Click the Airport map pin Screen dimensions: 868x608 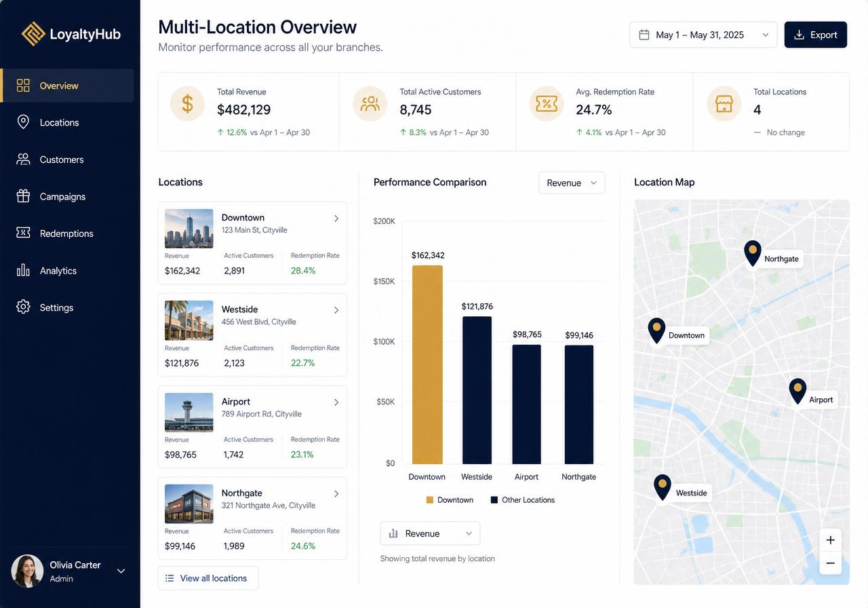[797, 392]
